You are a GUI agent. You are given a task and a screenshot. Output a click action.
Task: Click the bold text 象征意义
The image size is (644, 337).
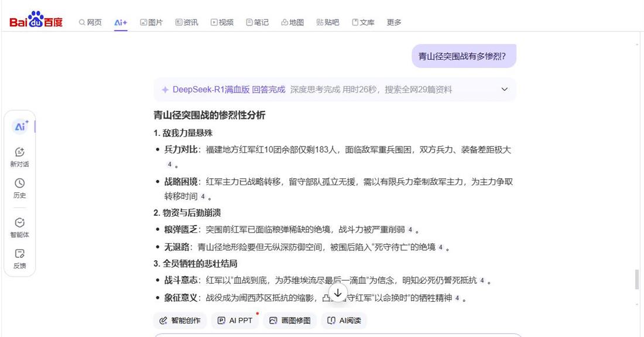point(181,298)
